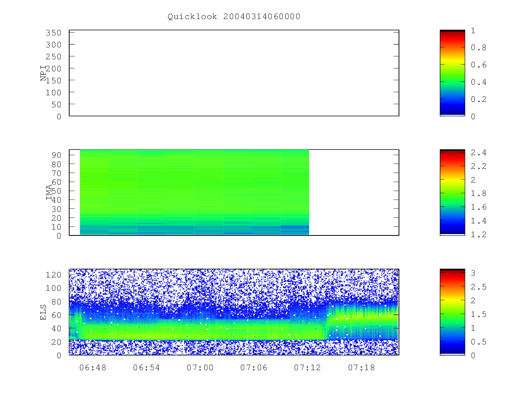
Task: Click the 1.8 label on the IMA colorbar
Action: point(478,193)
